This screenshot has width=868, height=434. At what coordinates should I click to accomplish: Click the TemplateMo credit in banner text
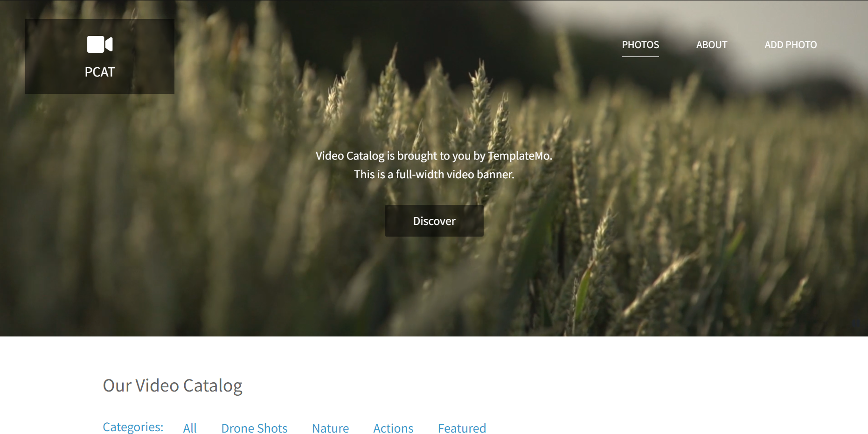[520, 156]
